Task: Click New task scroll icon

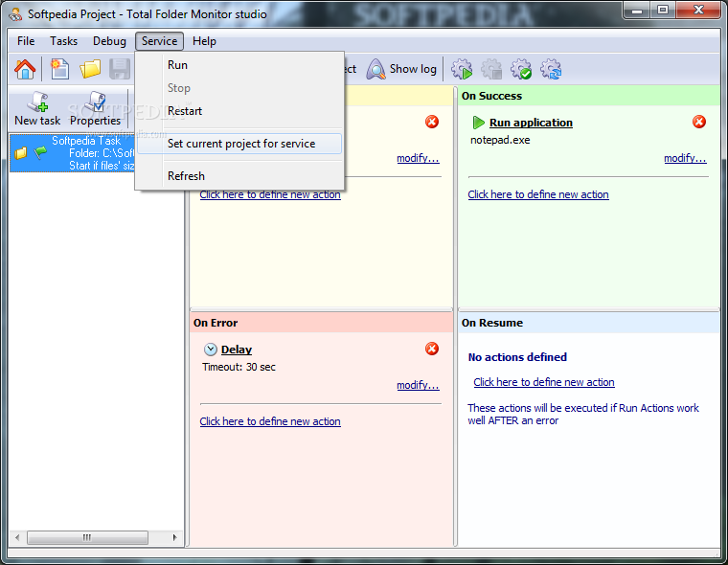Action: pos(37,108)
